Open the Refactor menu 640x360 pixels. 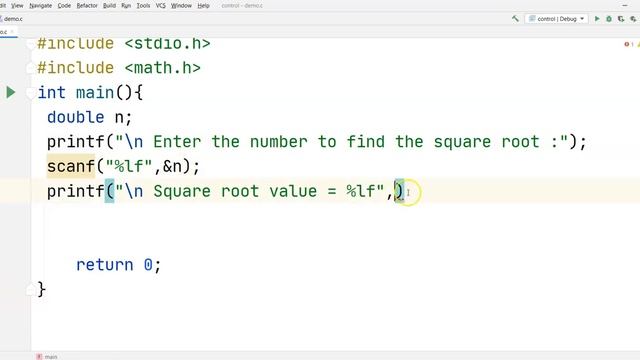[x=87, y=6]
